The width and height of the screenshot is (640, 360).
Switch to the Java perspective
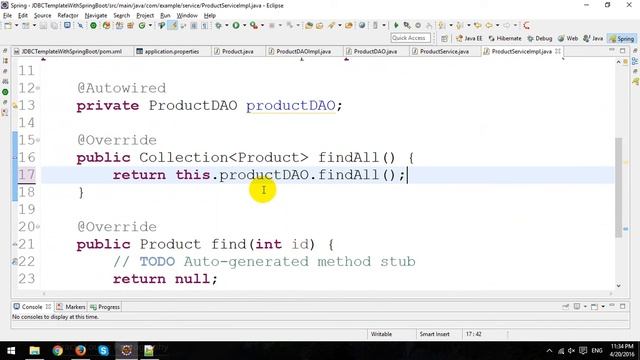(593, 38)
